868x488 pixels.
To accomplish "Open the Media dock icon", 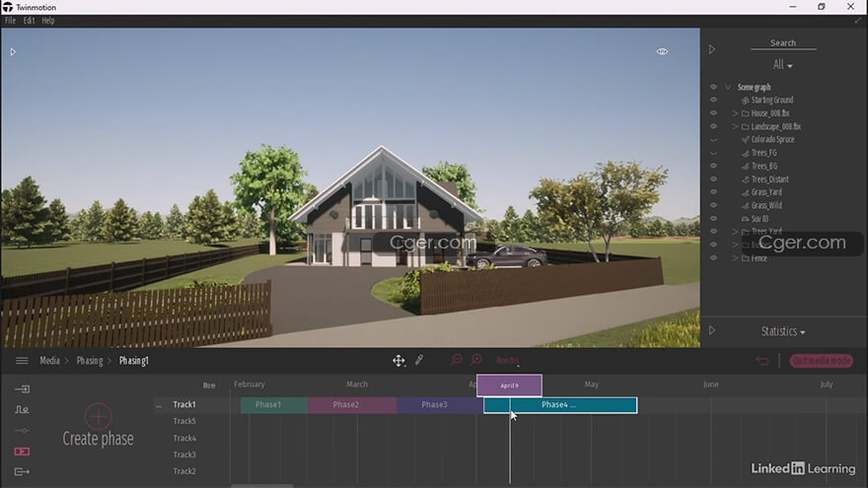I will (x=22, y=452).
